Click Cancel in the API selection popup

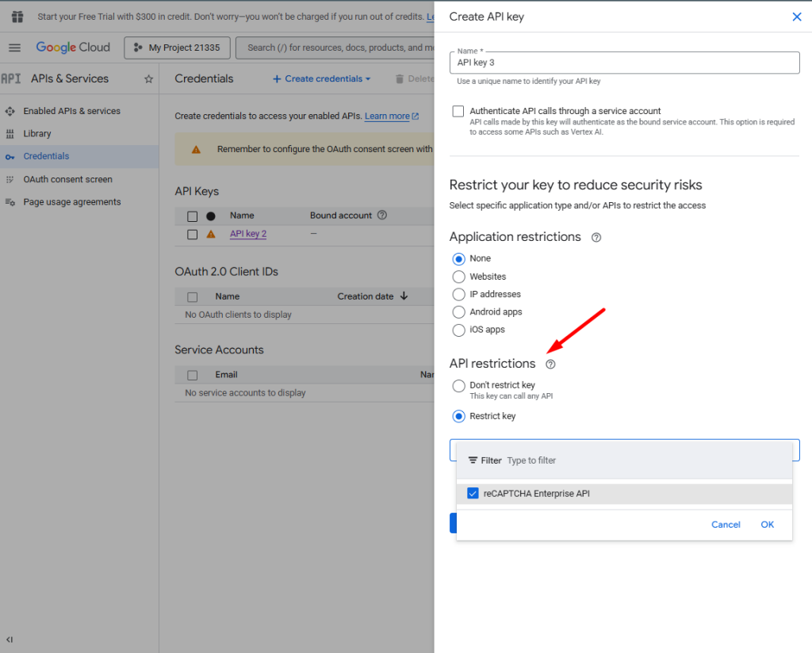point(726,525)
